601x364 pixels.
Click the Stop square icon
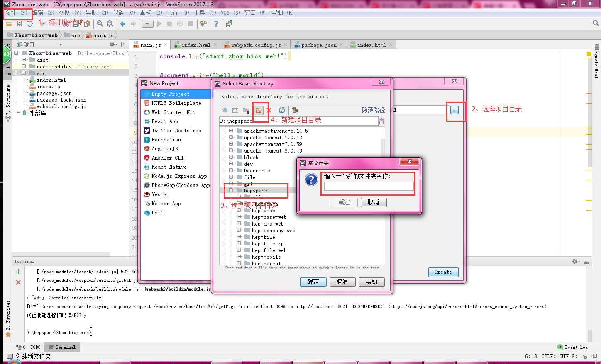(x=191, y=24)
